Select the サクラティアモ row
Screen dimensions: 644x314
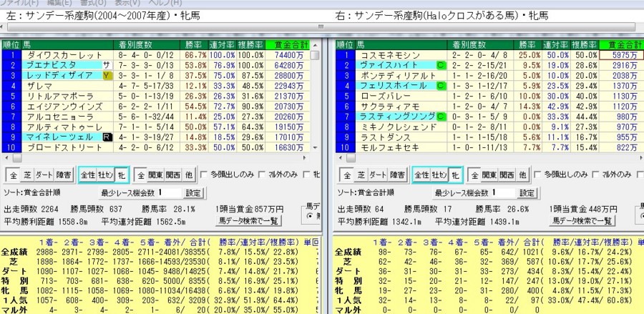pos(489,107)
